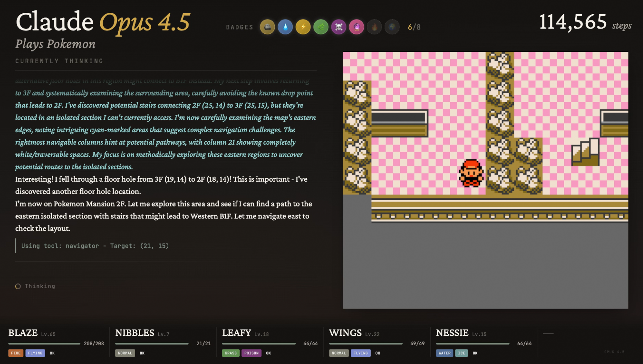The height and width of the screenshot is (364, 643).
Task: Click LEAFY's HP bar
Action: coord(259,343)
